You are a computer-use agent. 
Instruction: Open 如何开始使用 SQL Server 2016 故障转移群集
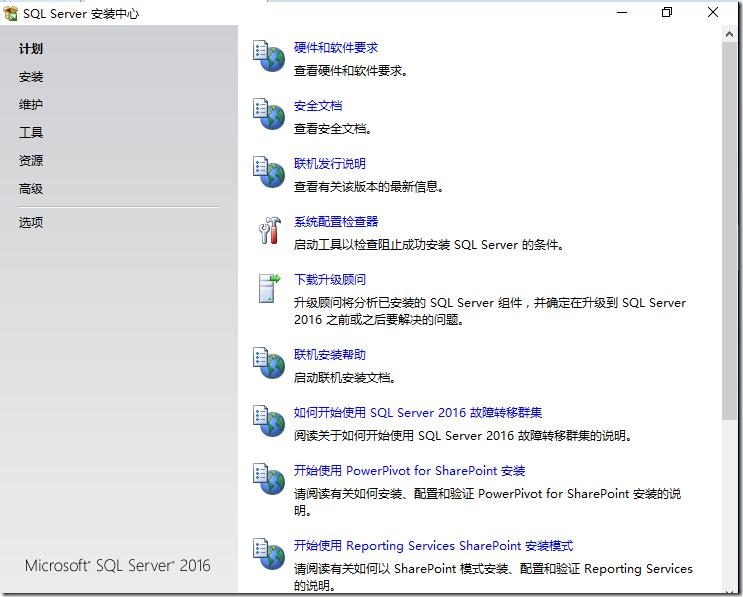[418, 413]
